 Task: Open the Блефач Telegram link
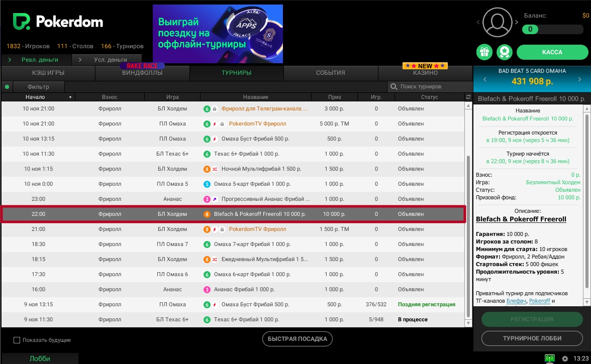[x=516, y=301]
